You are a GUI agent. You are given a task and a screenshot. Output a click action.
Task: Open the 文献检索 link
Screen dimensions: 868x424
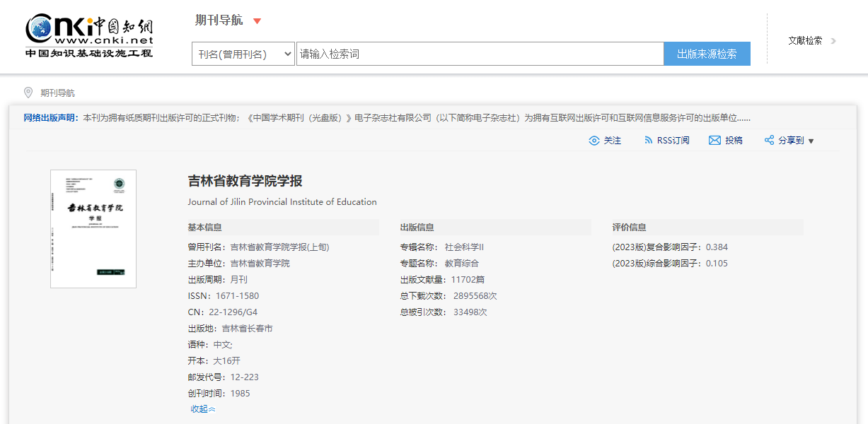point(805,41)
